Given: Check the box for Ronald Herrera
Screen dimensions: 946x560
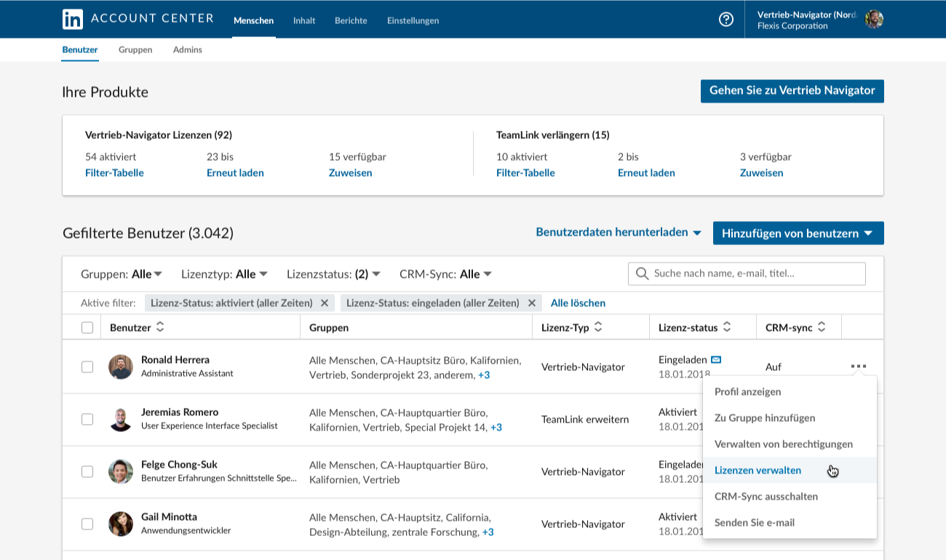Looking at the screenshot, I should (x=87, y=367).
